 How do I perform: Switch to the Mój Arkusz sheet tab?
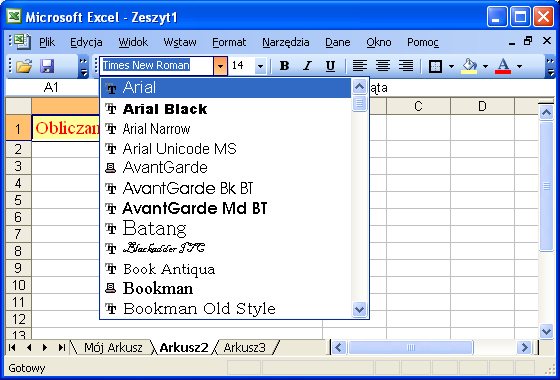(x=113, y=348)
